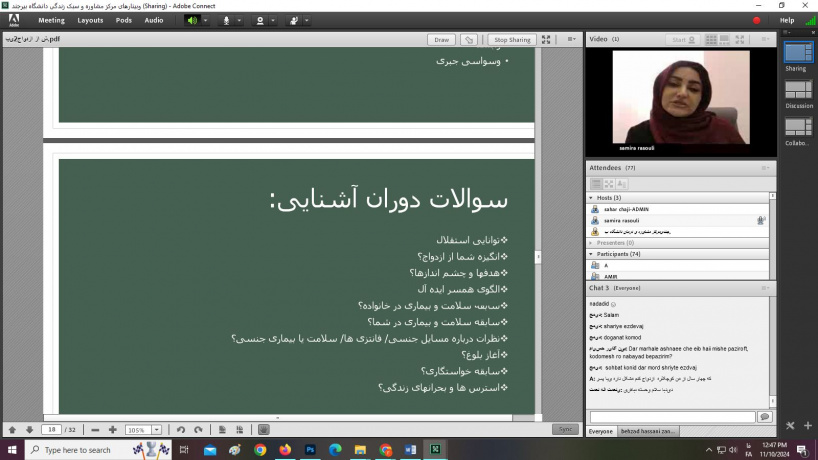Select attendee status view icon
Viewport: 818px width, 460px height.
tap(622, 184)
